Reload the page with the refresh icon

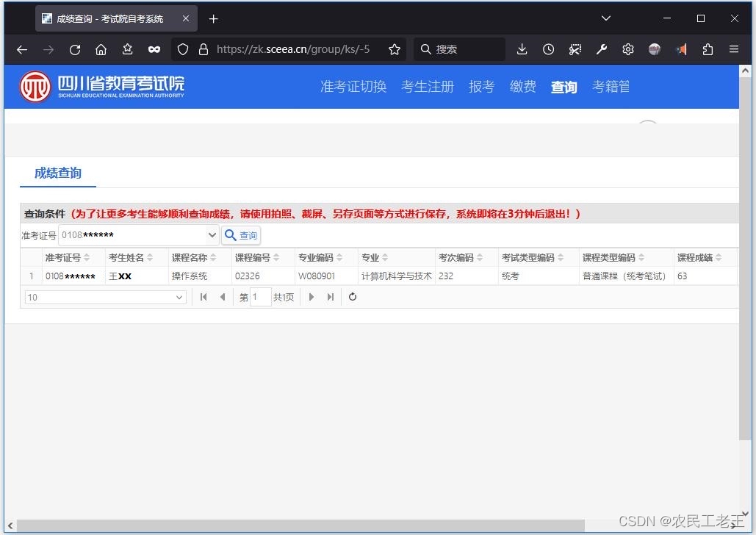click(75, 49)
